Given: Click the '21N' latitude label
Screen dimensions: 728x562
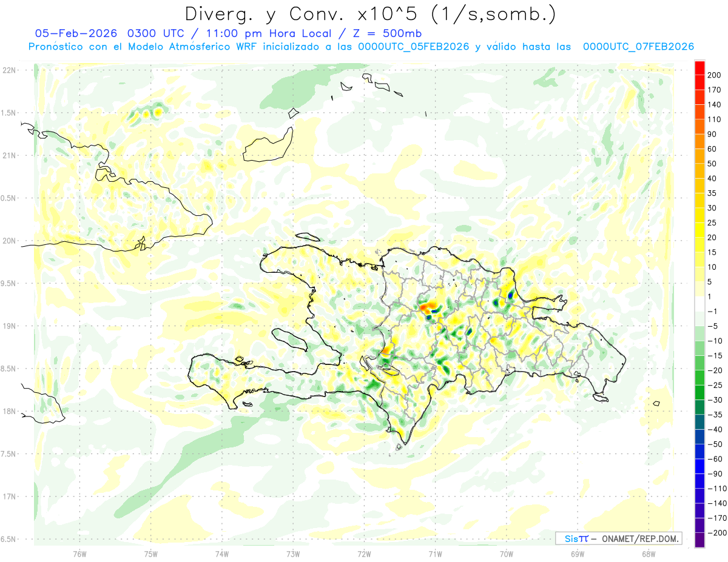Looking at the screenshot, I should click(8, 156).
